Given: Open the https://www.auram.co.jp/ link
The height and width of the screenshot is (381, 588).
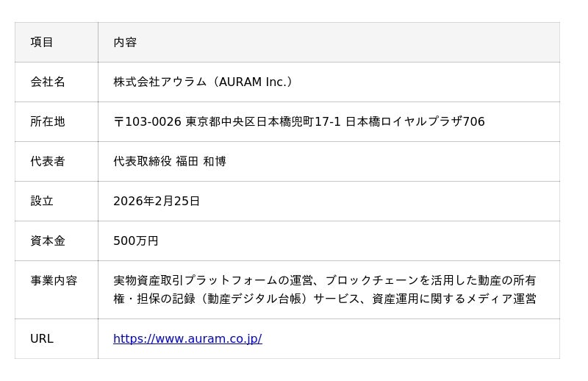Looking at the screenshot, I should [x=187, y=338].
